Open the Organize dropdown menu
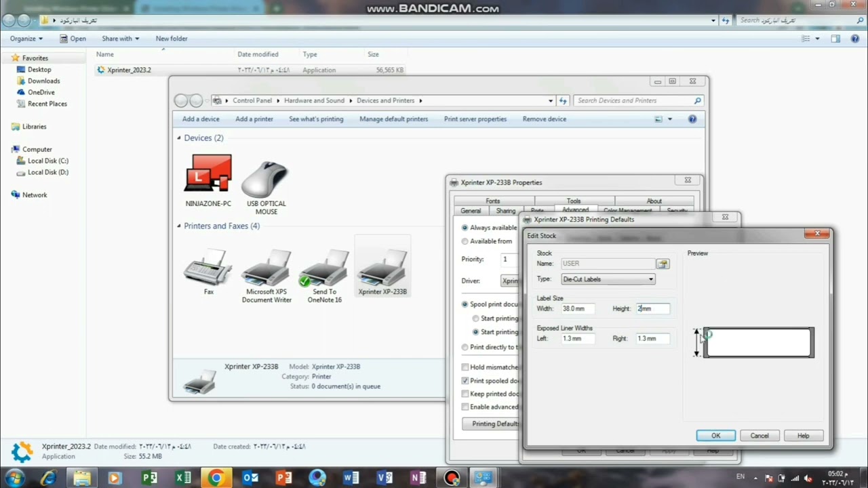Screen dimensions: 868x488 pyautogui.click(x=26, y=39)
